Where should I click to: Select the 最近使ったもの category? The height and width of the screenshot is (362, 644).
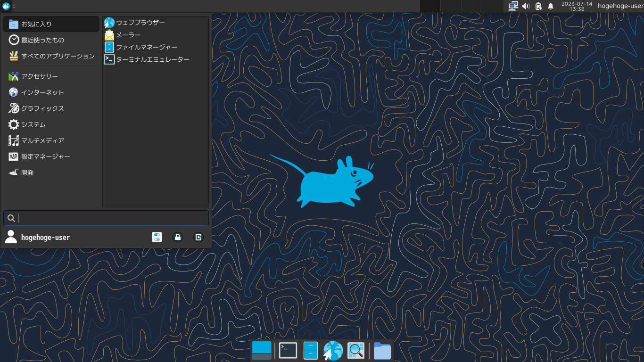(x=51, y=40)
